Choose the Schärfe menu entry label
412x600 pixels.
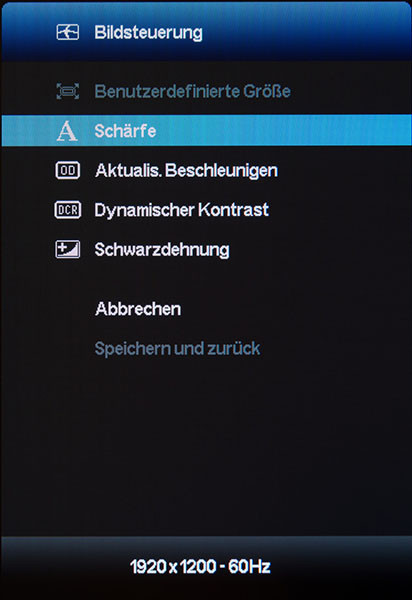[125, 131]
